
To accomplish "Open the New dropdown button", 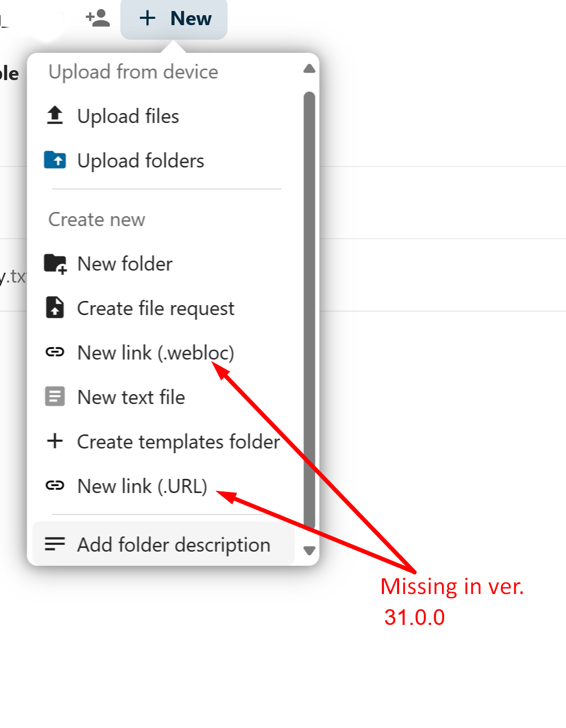I will (174, 19).
